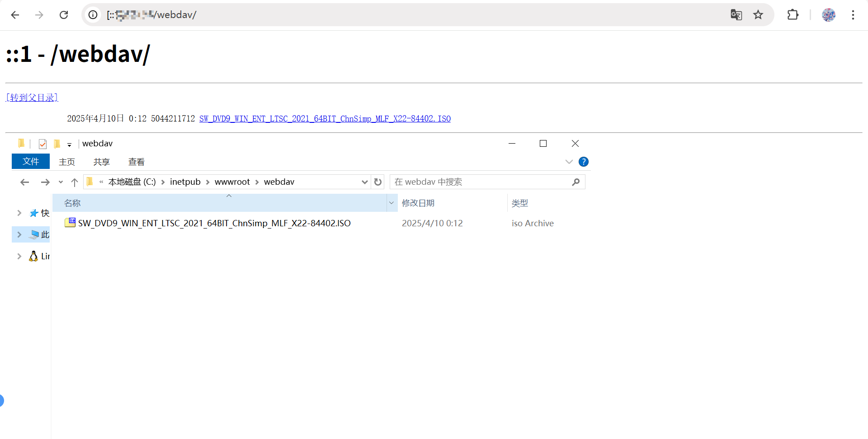The image size is (868, 439).
Task: Select inetpub in the breadcrumb path
Action: [x=185, y=182]
